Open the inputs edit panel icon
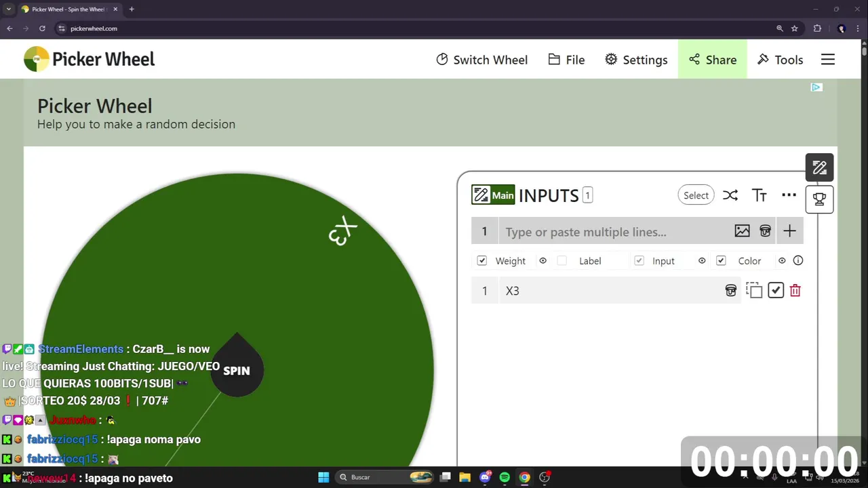Viewport: 868px width, 488px height. pos(819,167)
